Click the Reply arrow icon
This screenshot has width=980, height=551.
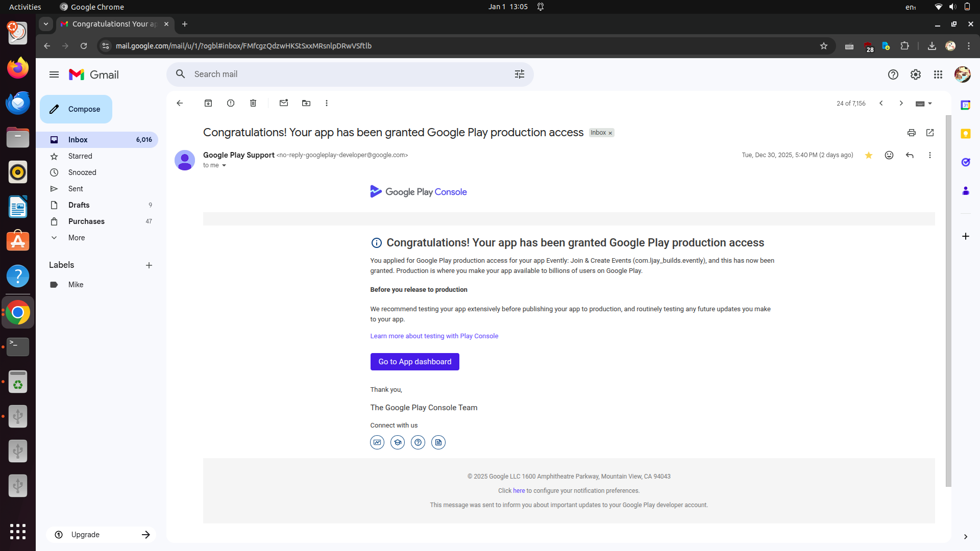pos(910,155)
